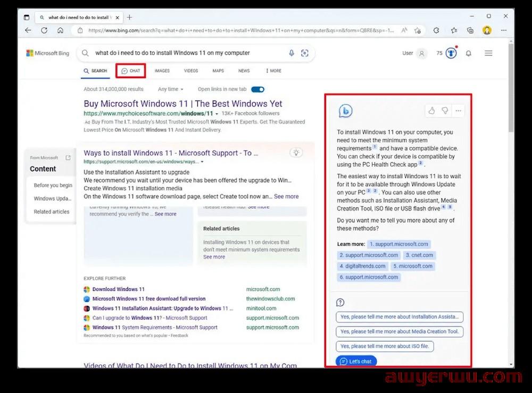
Task: Click the search magnifier icon in query box
Action: pos(86,53)
